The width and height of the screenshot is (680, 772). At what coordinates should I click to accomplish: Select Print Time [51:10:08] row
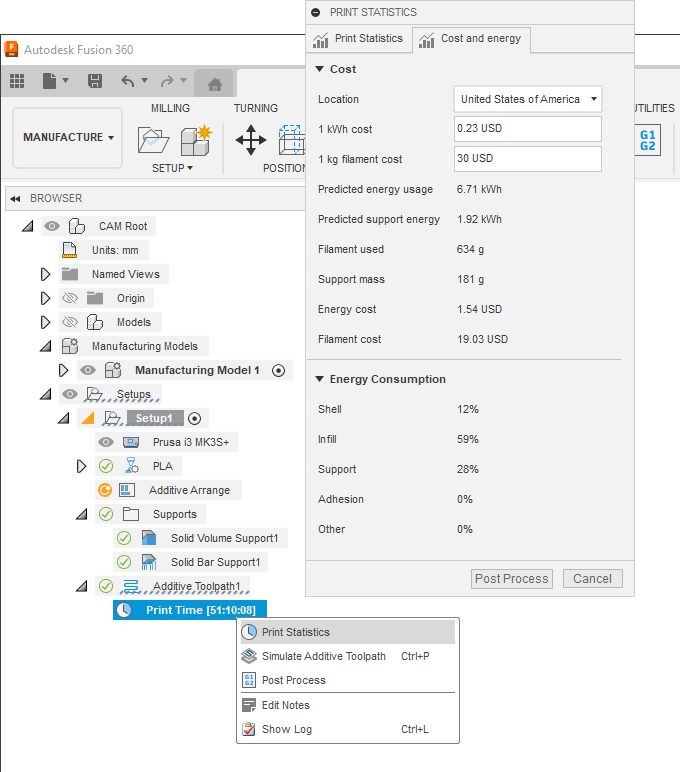190,610
